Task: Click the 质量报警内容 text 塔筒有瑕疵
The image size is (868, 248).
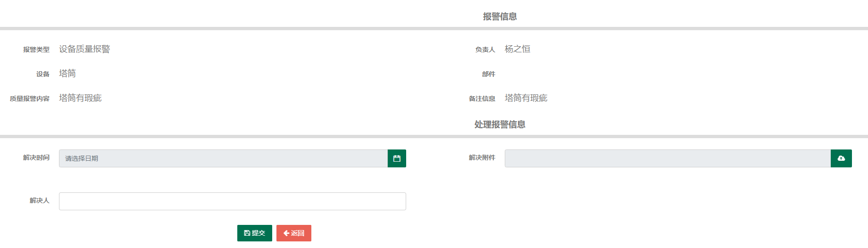Action: [80, 98]
